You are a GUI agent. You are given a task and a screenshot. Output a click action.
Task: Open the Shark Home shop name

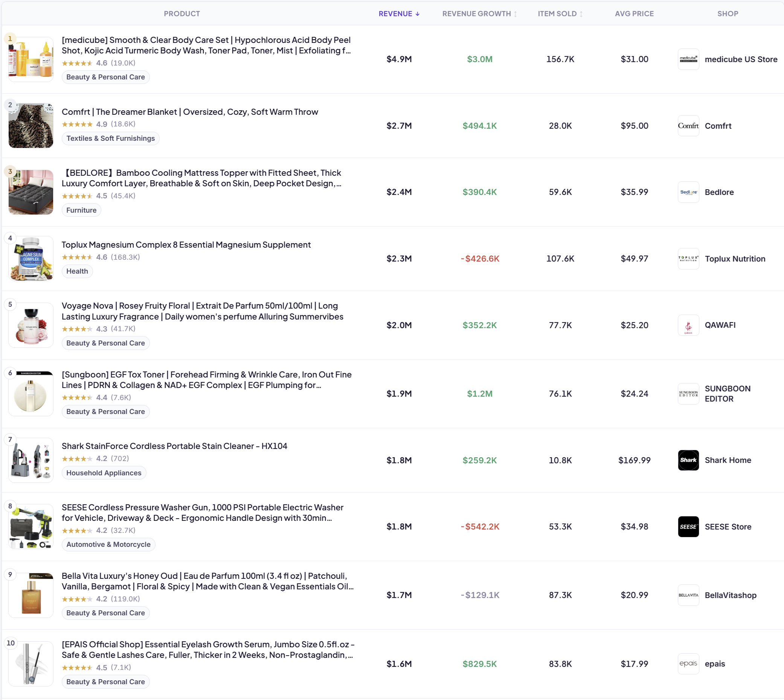tap(728, 460)
